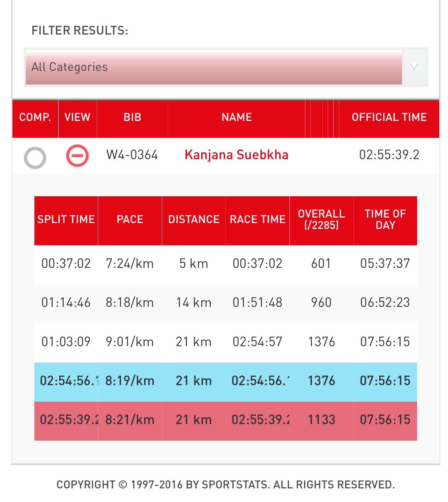The height and width of the screenshot is (502, 448).
Task: Click the OVERALL (/2285) column header
Action: 321,219
